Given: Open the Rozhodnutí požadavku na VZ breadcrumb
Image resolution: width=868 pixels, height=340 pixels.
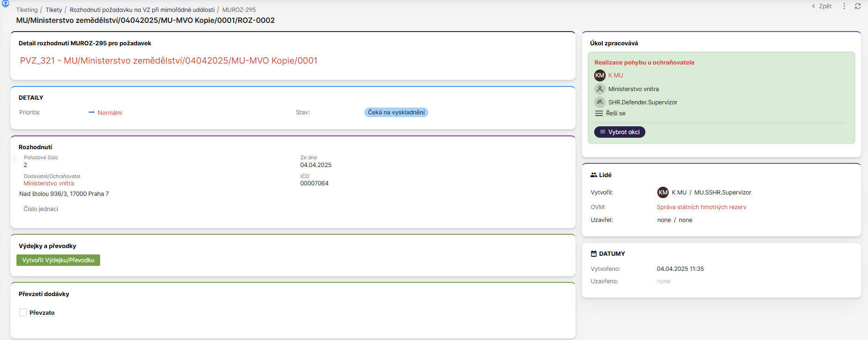Looking at the screenshot, I should click(x=142, y=10).
